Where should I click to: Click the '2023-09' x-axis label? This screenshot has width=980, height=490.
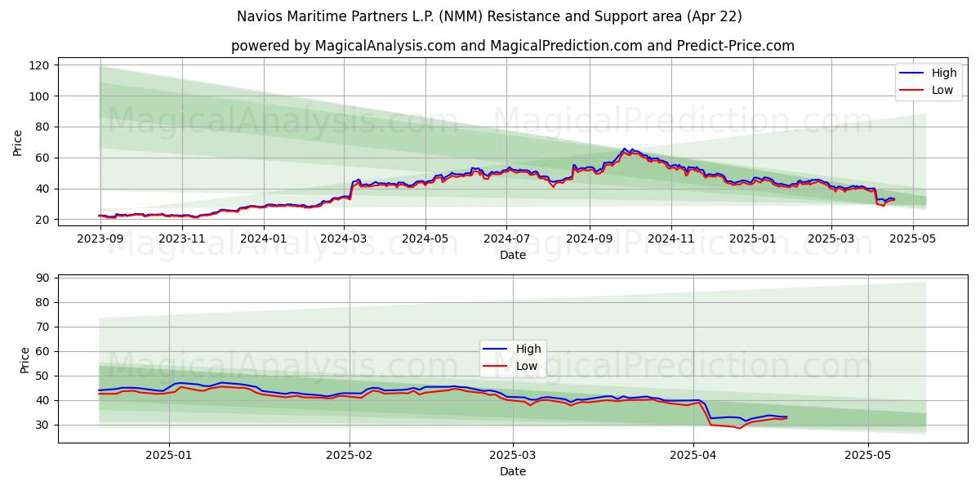click(100, 238)
